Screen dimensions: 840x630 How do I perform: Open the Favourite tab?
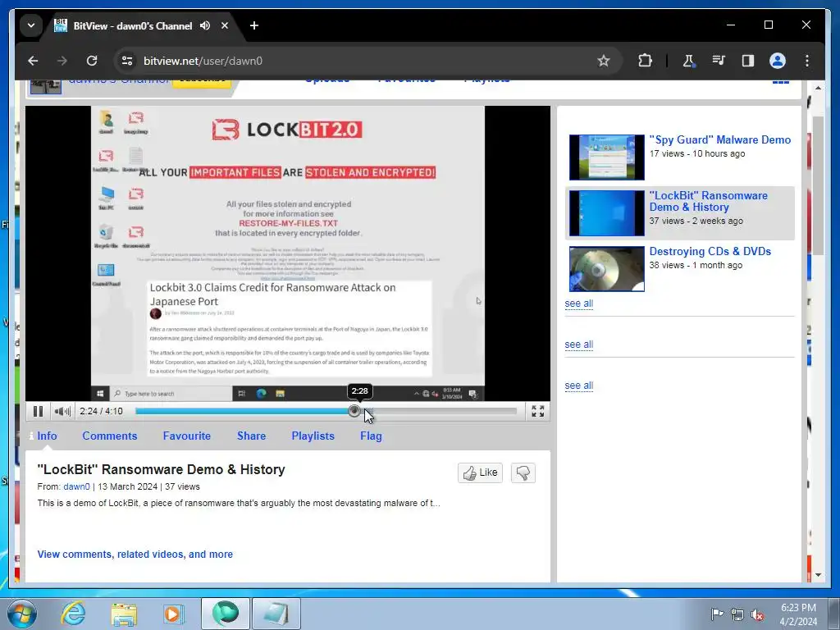click(186, 436)
